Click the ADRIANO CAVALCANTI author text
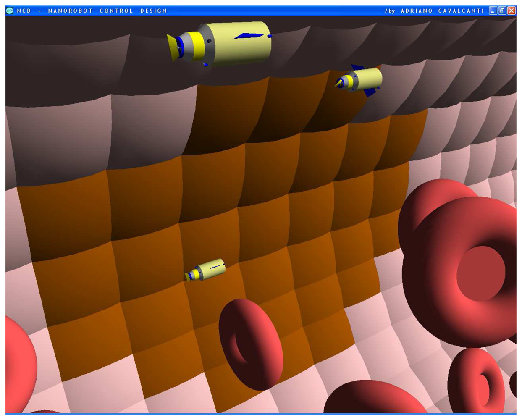522x420 pixels. 442,10
